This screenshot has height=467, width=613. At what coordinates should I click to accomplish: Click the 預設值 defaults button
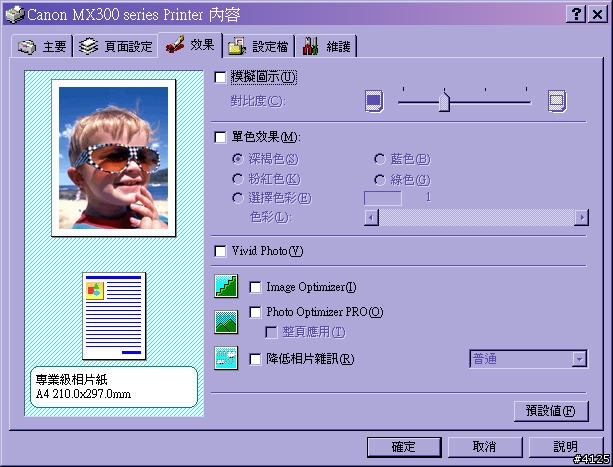point(551,411)
